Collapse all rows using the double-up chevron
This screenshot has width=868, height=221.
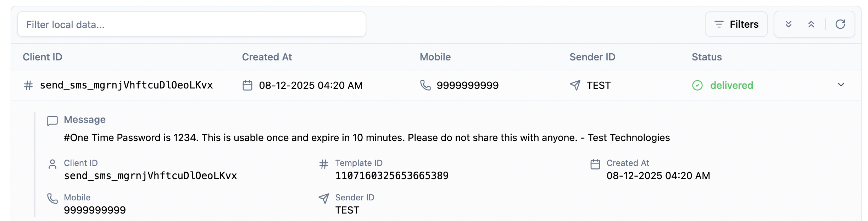click(811, 24)
